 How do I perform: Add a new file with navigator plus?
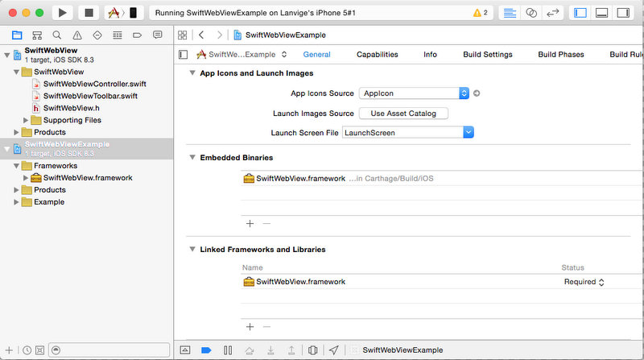tap(9, 350)
